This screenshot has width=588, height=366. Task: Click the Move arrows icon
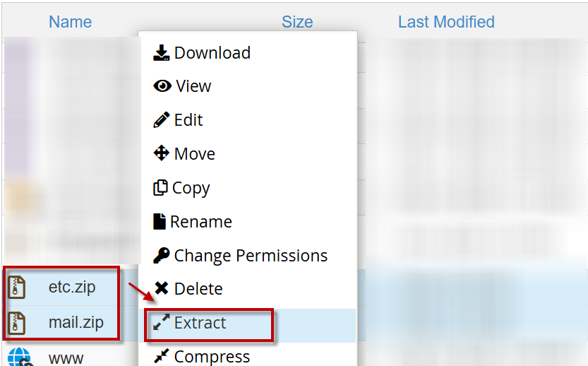click(x=162, y=153)
